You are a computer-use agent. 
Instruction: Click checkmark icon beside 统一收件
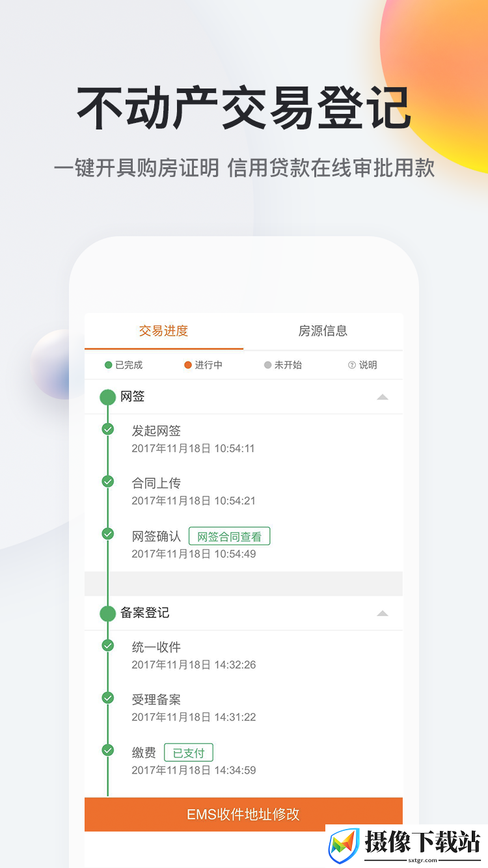[108, 645]
